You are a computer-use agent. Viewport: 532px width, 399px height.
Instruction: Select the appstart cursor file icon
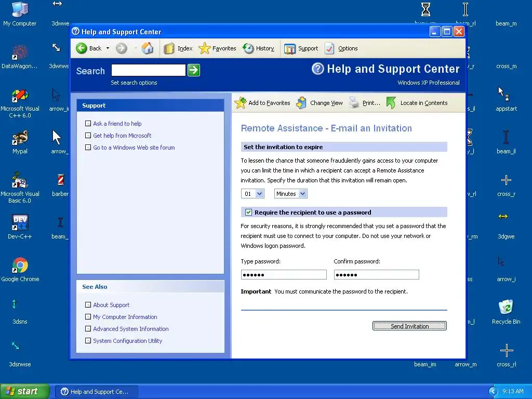click(x=506, y=99)
